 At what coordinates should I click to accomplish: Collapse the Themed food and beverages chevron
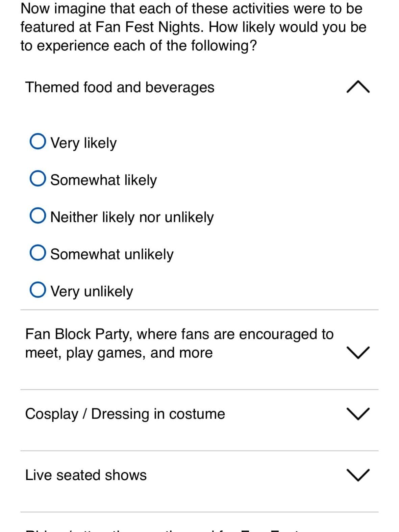(358, 87)
